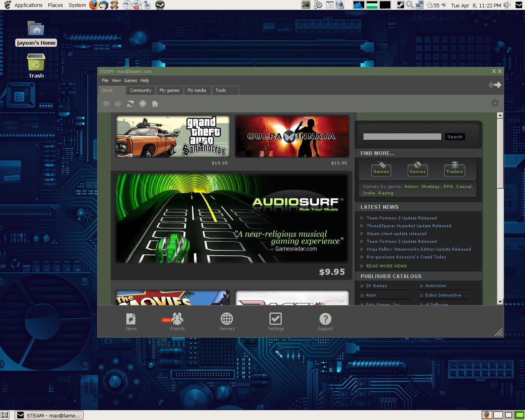This screenshot has height=420, width=525.
Task: Open the 2K Games publisher catalog
Action: [x=377, y=285]
